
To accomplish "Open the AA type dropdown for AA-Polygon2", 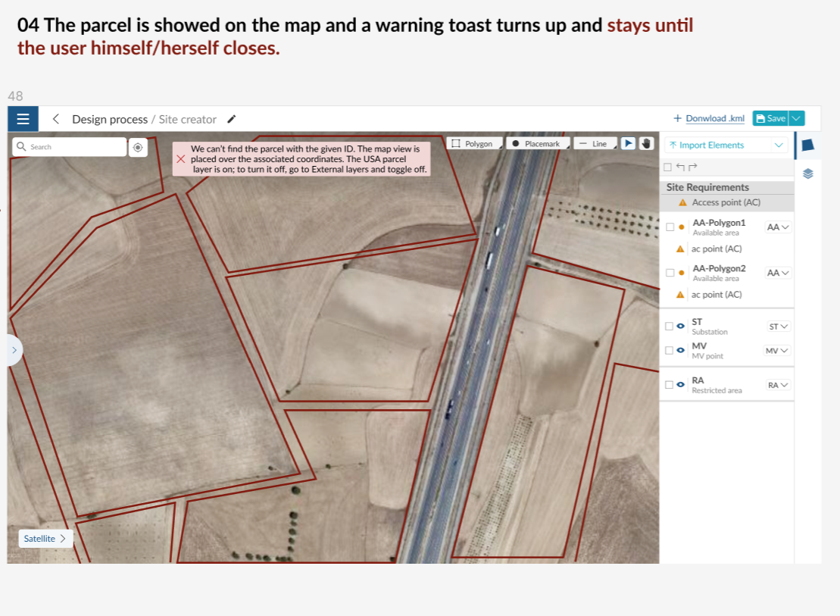I will [x=778, y=273].
